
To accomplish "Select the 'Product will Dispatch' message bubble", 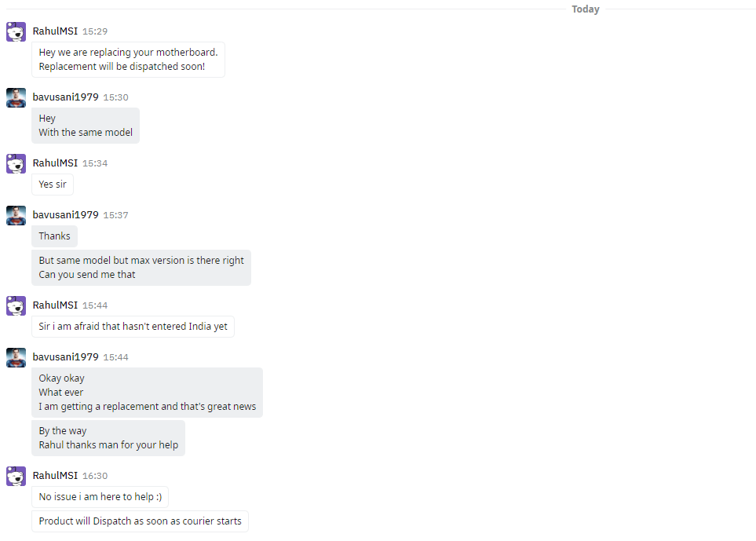I will (x=140, y=521).
